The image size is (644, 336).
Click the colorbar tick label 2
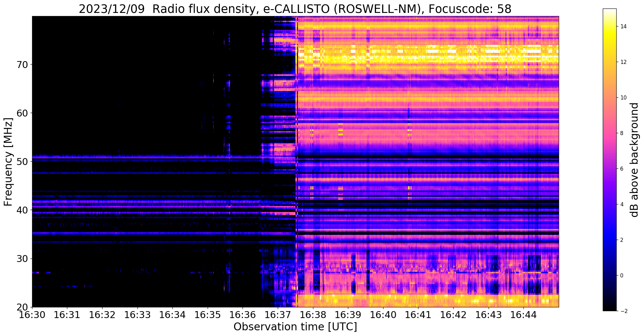pos(621,240)
